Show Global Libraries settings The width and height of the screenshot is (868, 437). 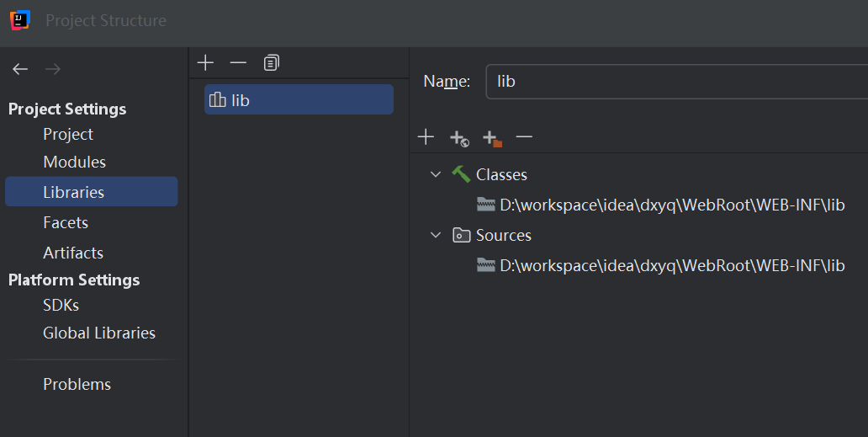tap(99, 333)
